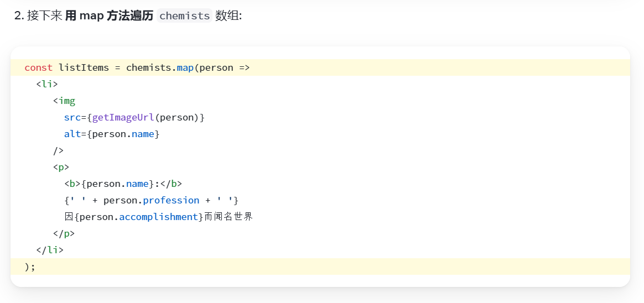Click the inline code word chemists in heading
644x303 pixels.
pos(184,16)
